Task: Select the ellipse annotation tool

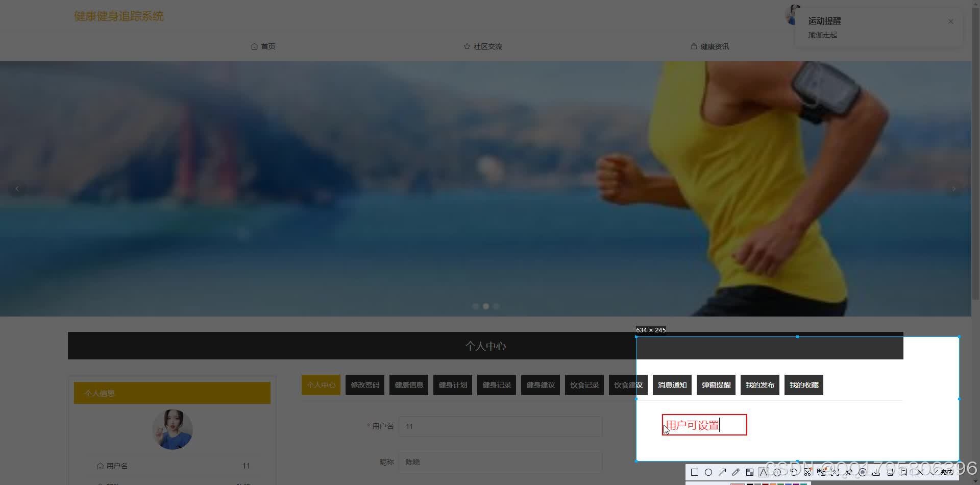Action: pos(708,472)
